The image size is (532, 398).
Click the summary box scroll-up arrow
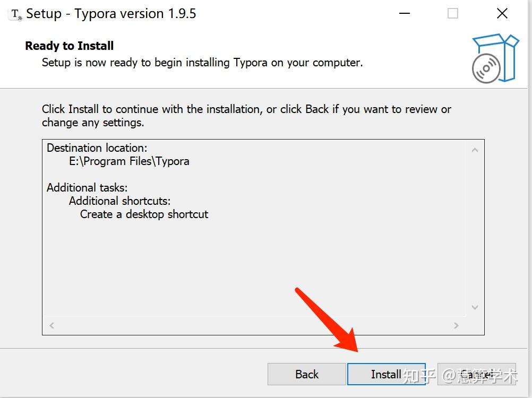pyautogui.click(x=475, y=150)
